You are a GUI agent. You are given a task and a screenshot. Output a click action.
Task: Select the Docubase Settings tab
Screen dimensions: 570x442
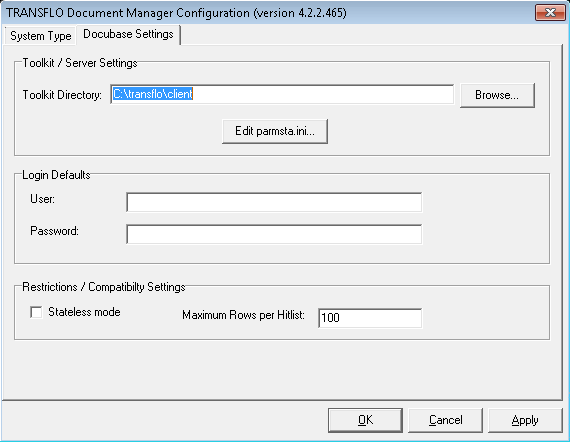click(128, 34)
